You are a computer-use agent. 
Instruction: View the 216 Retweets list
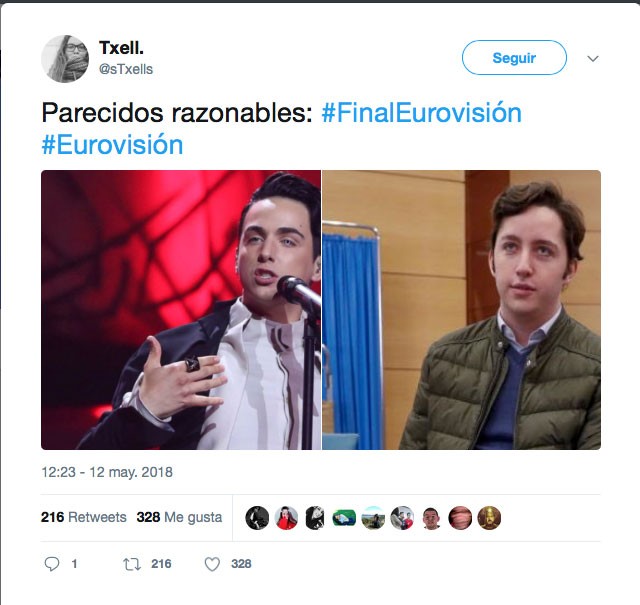click(84, 517)
